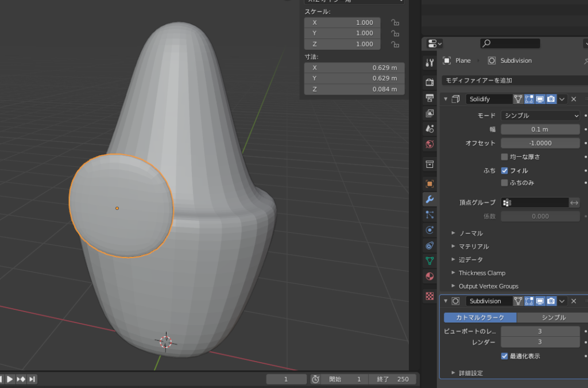Open the Tool properties tab
The image size is (588, 388).
(430, 63)
